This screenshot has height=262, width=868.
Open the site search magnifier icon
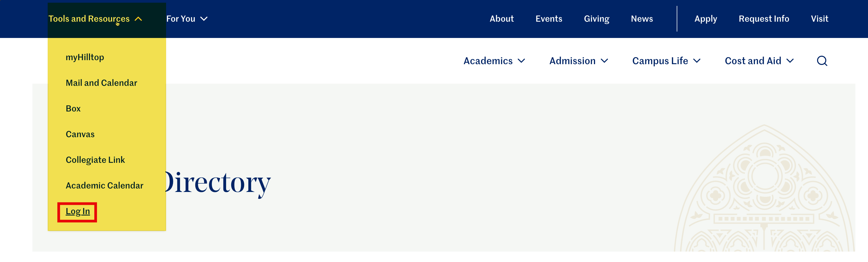click(x=821, y=61)
